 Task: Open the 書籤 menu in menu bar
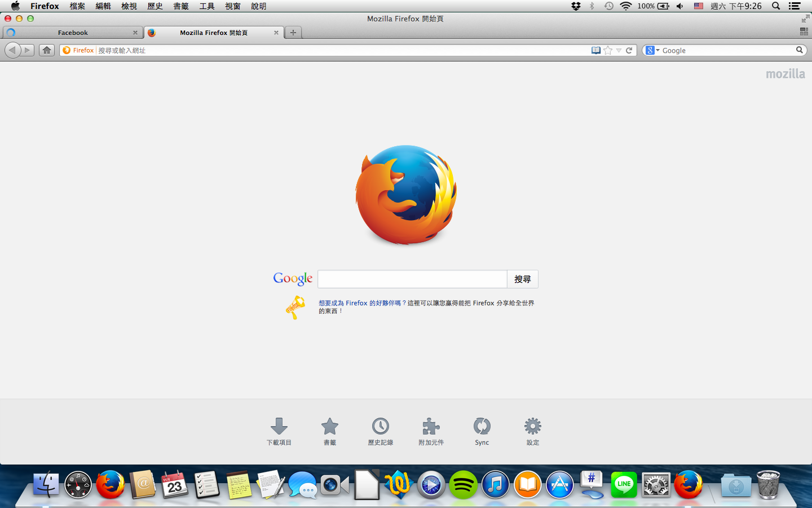pos(180,6)
